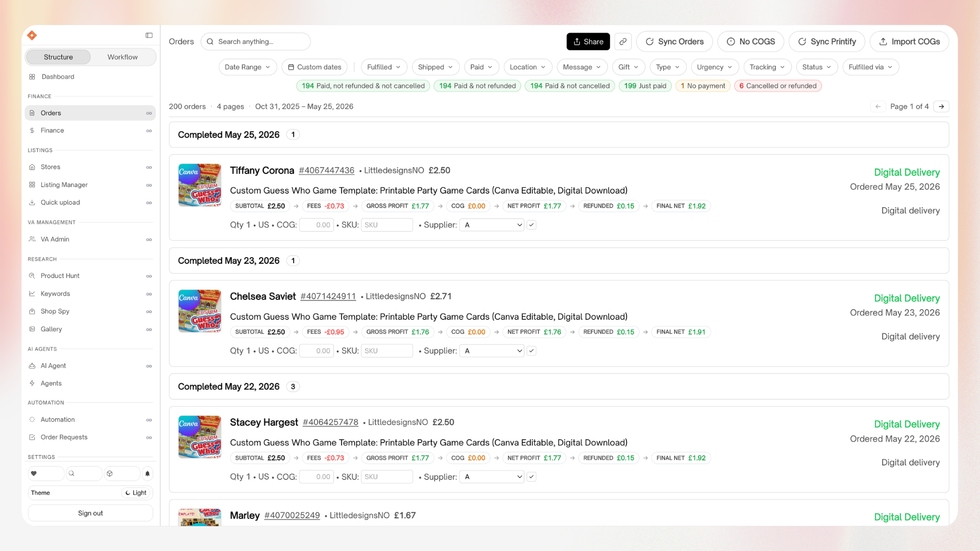Open the Date Range dropdown
980x551 pixels.
coord(248,67)
